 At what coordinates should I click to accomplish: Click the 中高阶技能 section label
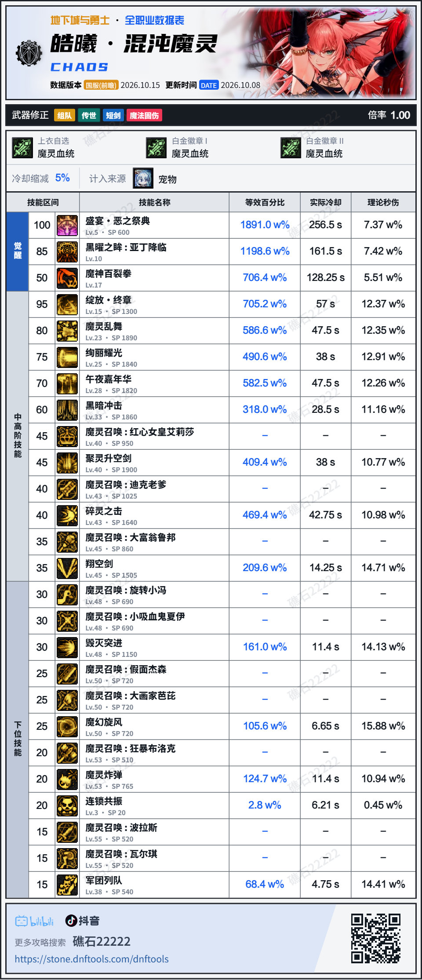click(x=18, y=435)
